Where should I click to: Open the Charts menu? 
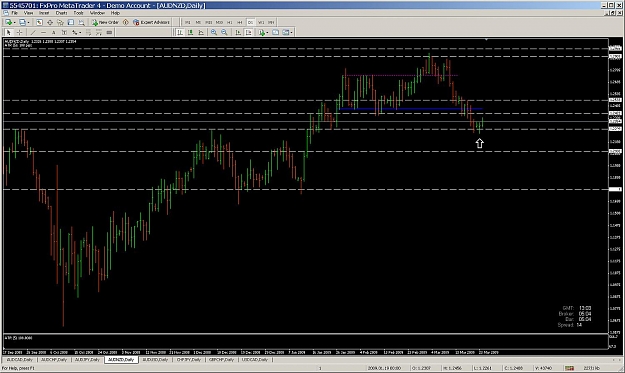point(61,13)
